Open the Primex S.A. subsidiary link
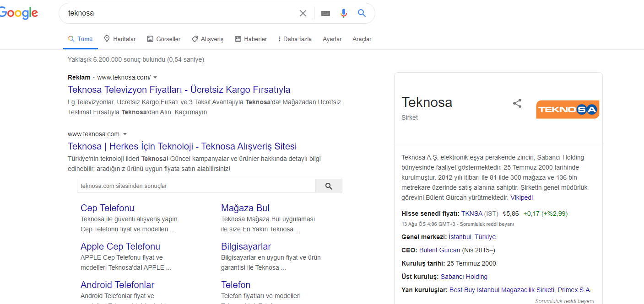 [574, 290]
